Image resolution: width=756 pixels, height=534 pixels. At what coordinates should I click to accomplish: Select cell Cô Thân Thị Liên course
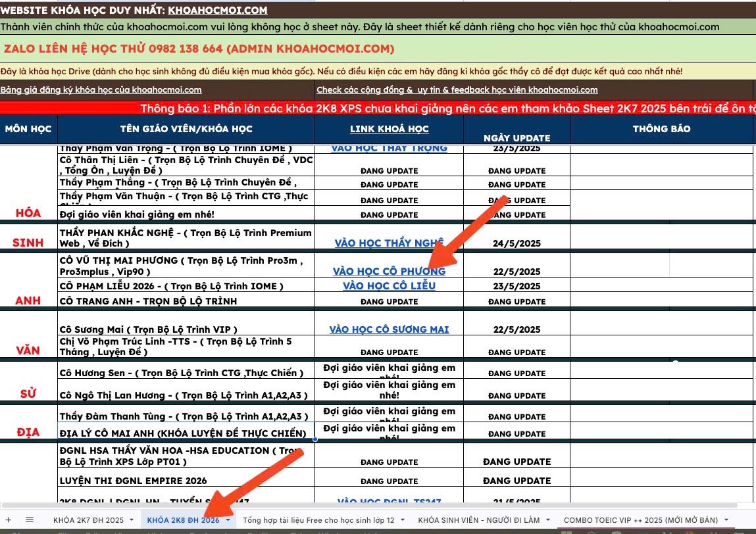[186, 165]
